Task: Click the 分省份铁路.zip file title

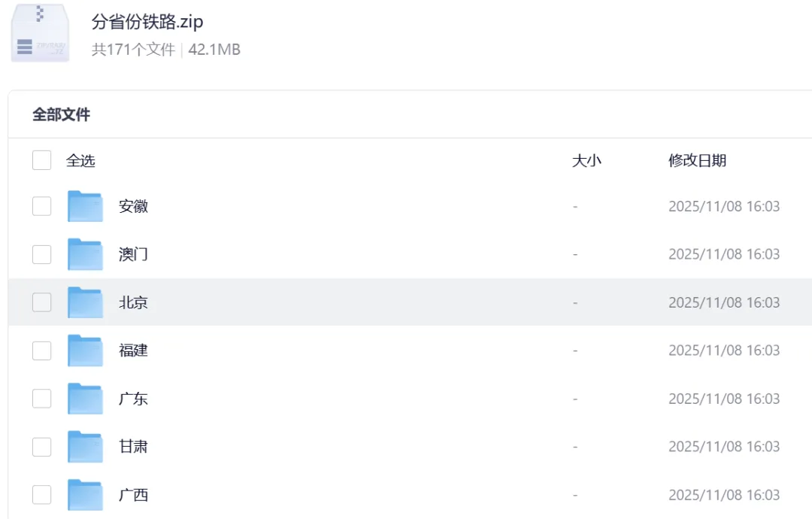Action: (147, 22)
